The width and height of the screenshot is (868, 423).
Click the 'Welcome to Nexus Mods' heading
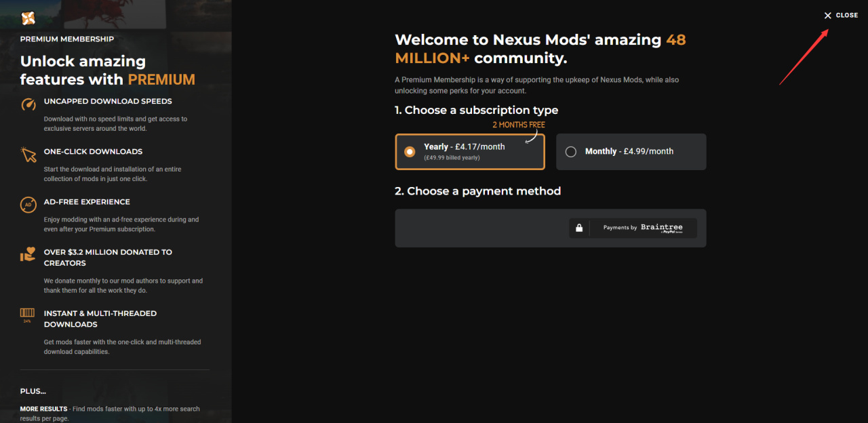(x=540, y=49)
